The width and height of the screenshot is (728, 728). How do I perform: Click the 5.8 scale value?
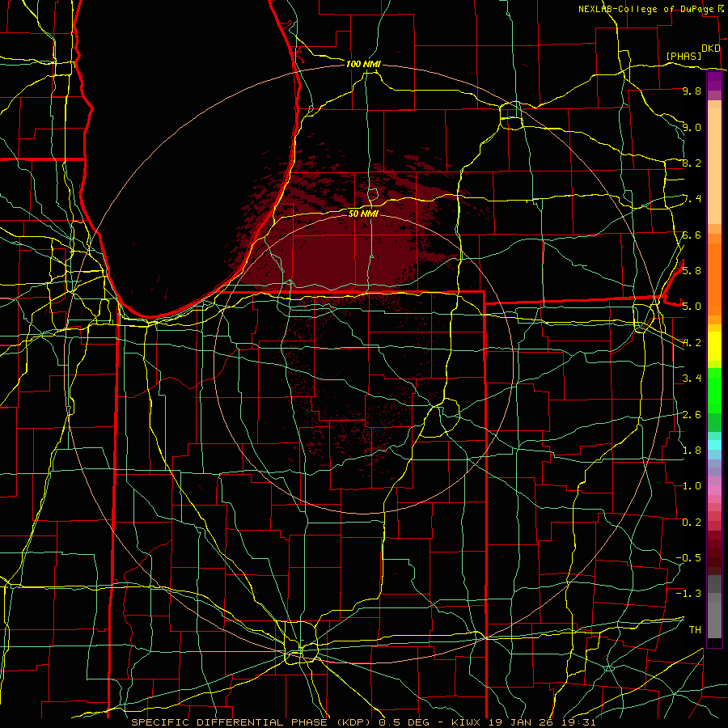point(692,270)
